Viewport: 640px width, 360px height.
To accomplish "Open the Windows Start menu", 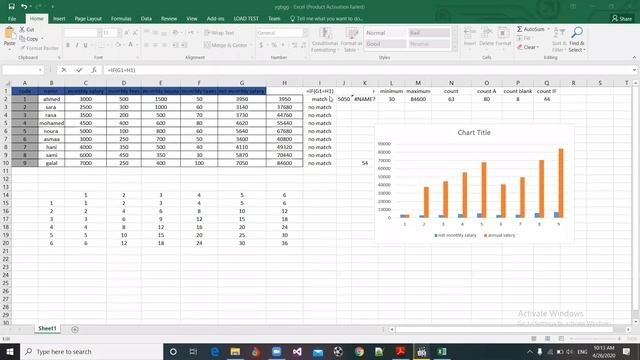I will 9,351.
